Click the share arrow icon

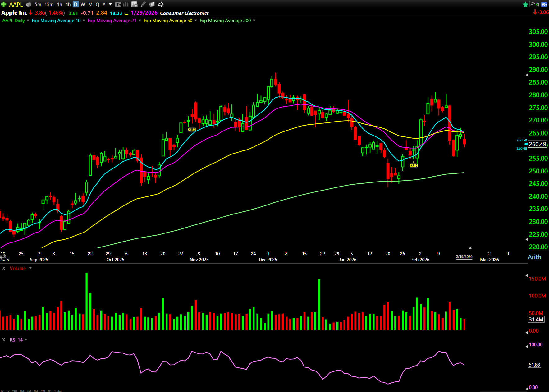coord(160,4)
